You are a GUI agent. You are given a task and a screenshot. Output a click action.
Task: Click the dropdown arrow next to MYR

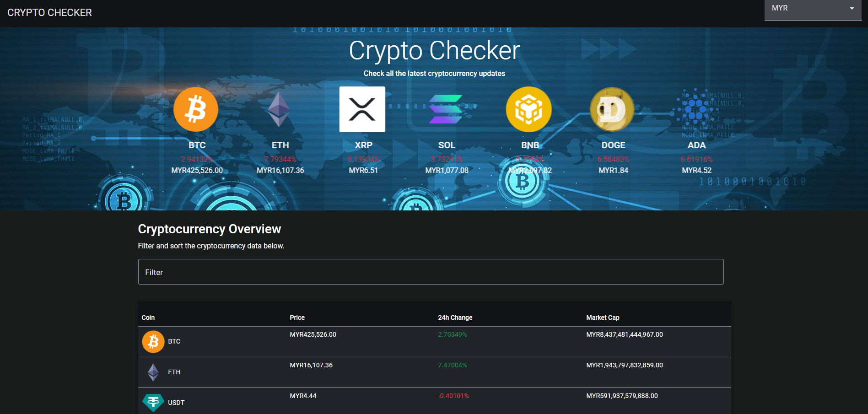852,8
